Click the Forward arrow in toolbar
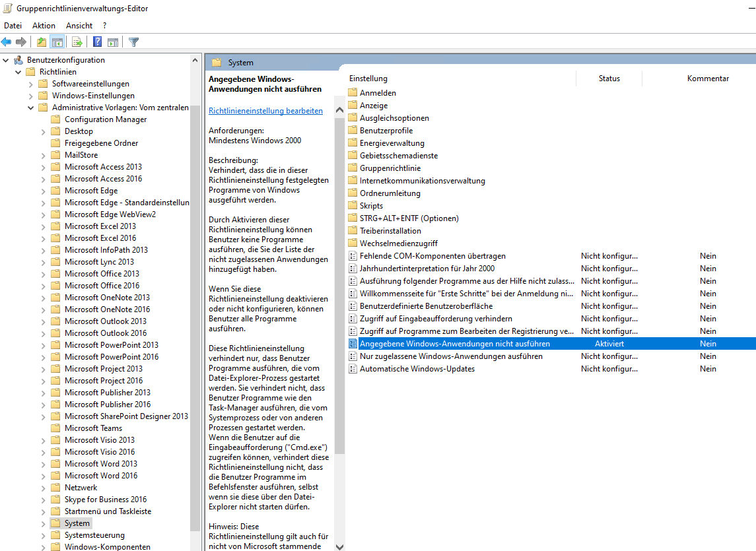756x551 pixels. tap(21, 42)
